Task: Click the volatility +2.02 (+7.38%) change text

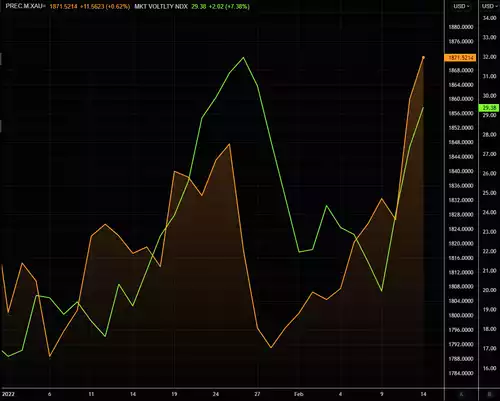Action: pyautogui.click(x=229, y=6)
